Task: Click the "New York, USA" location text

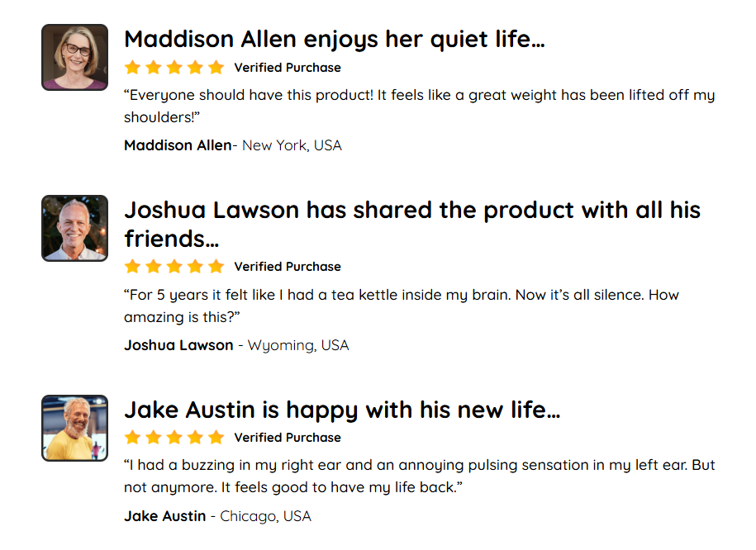Action: pos(292,145)
